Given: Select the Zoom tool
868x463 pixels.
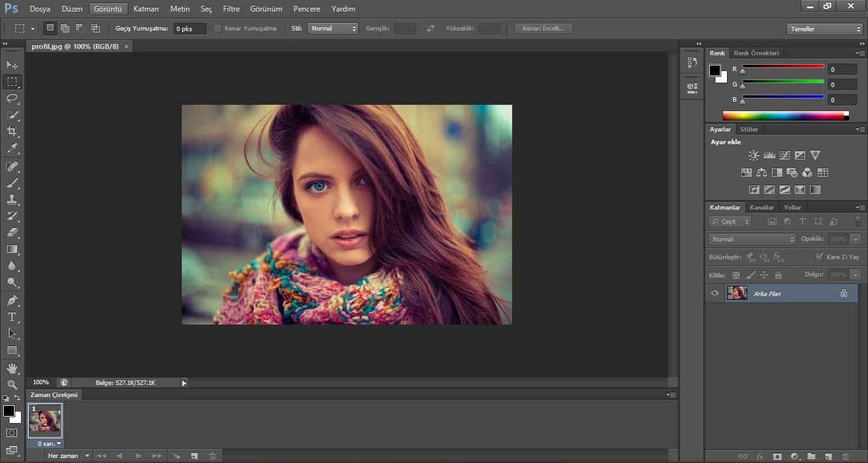Looking at the screenshot, I should pos(12,384).
